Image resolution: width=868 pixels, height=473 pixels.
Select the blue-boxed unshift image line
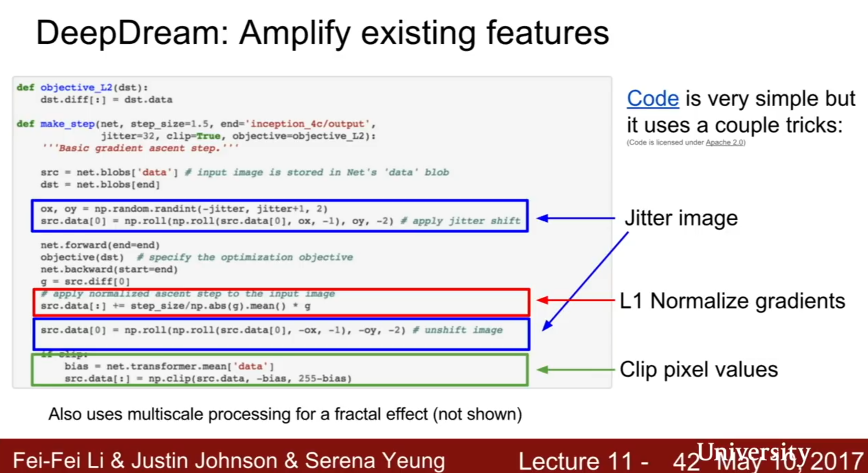point(281,334)
